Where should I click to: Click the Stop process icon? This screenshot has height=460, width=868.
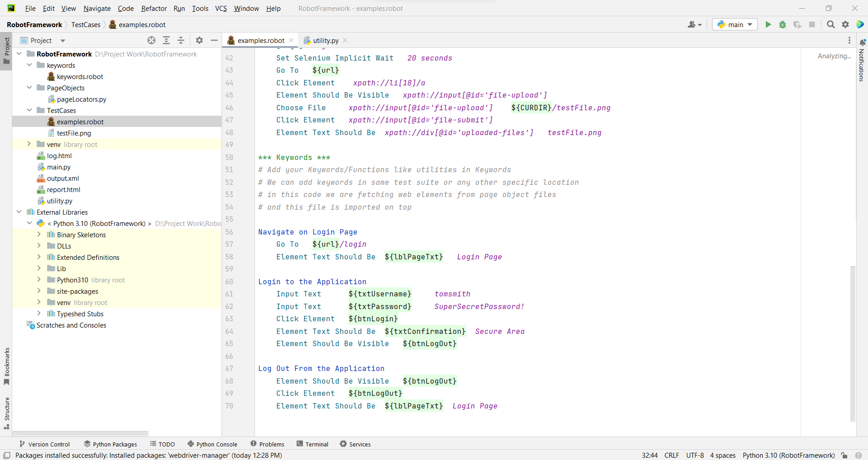(812, 24)
